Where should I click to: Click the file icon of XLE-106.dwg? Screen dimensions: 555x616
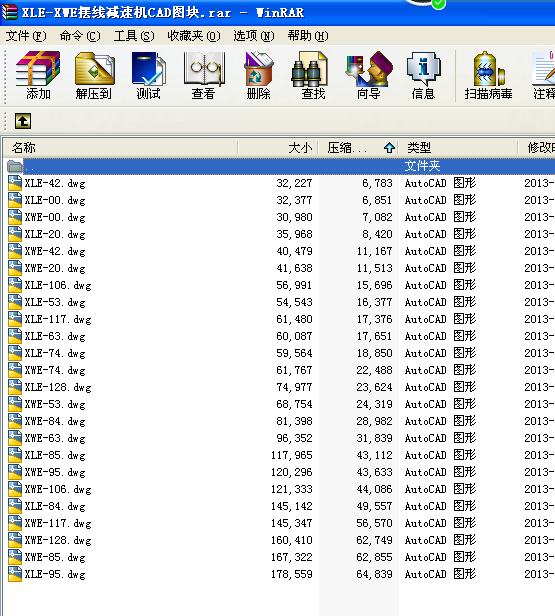15,285
